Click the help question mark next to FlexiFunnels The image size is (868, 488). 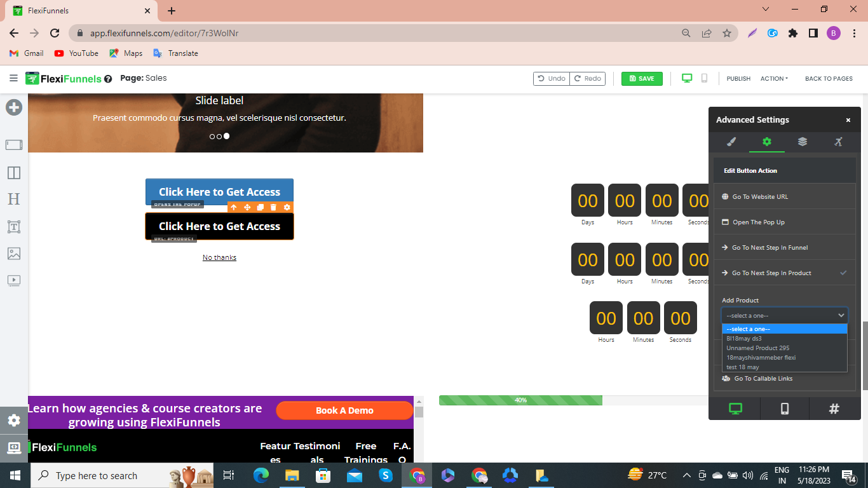(108, 79)
